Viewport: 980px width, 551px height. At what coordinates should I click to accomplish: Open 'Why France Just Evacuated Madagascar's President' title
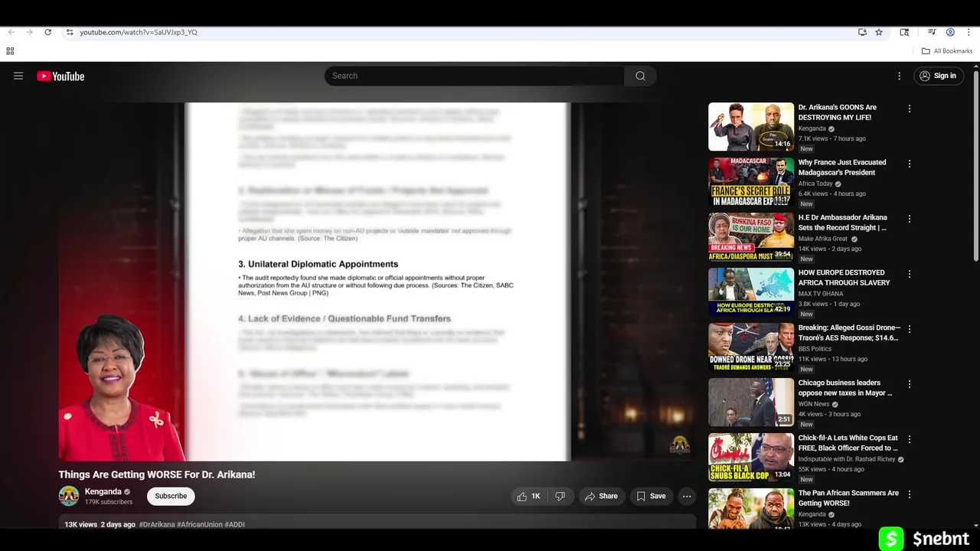(x=842, y=167)
